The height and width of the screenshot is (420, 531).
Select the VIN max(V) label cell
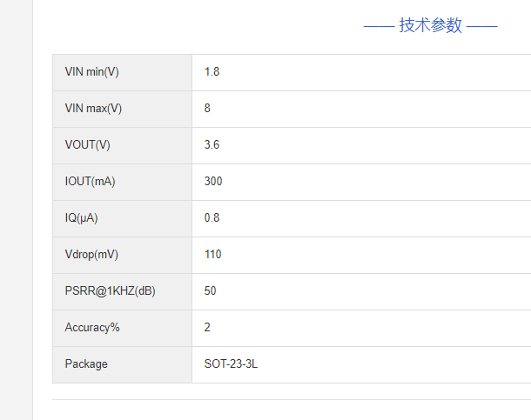click(93, 109)
